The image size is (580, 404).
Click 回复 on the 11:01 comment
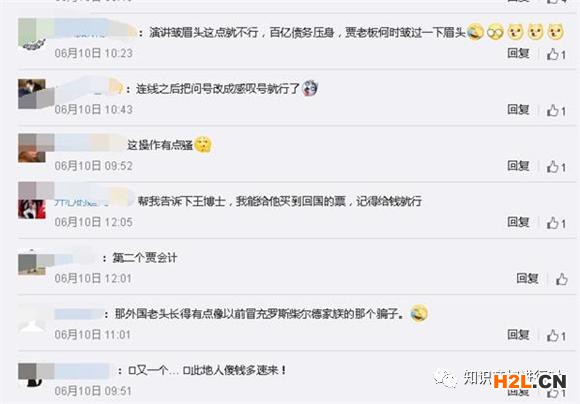pos(518,335)
